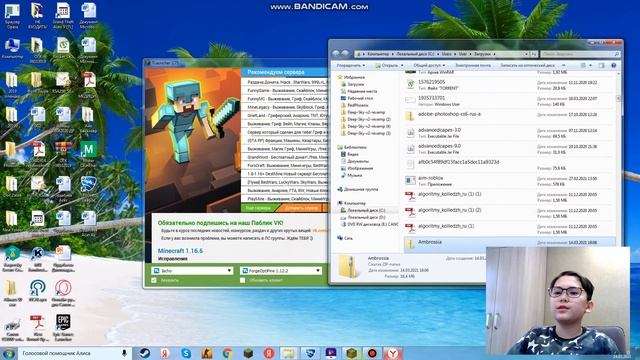640x360 pixels.
Task: Toggle the Explorer preview pane icon
Action: [601, 65]
